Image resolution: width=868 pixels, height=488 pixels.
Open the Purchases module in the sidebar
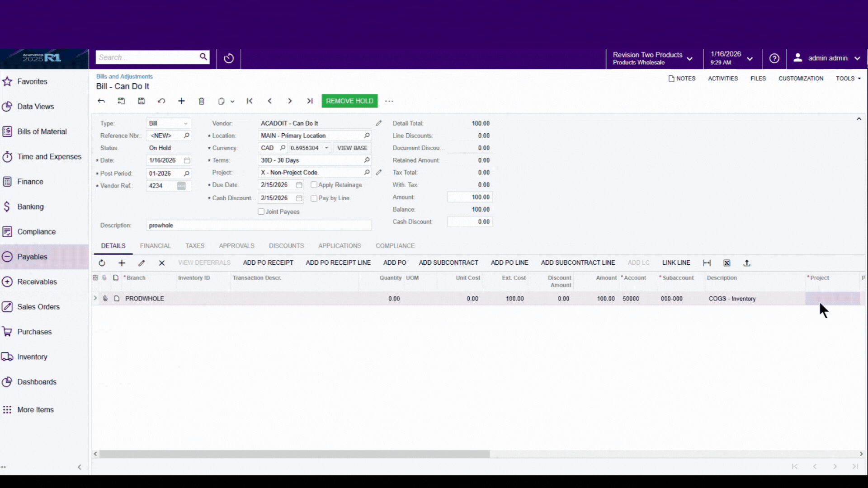(33, 331)
